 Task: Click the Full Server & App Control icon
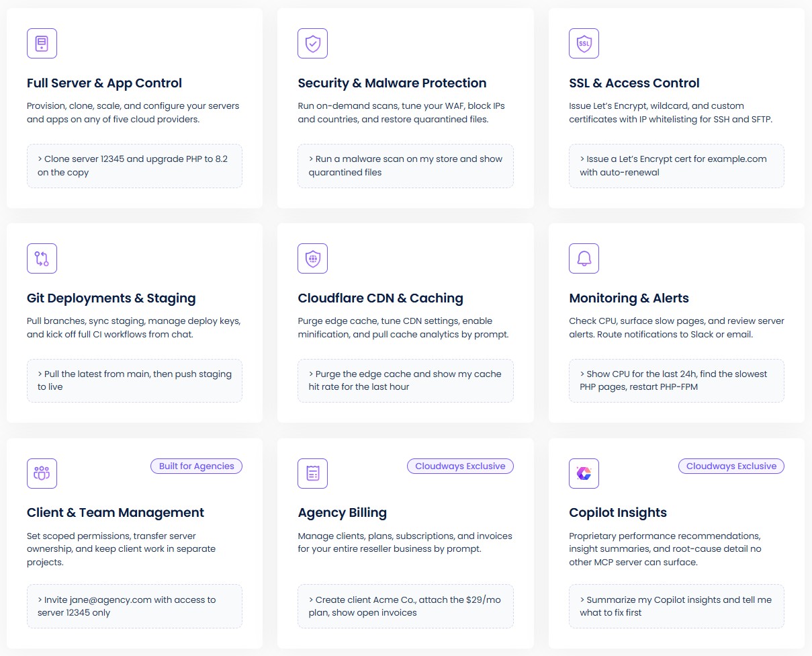pos(42,43)
